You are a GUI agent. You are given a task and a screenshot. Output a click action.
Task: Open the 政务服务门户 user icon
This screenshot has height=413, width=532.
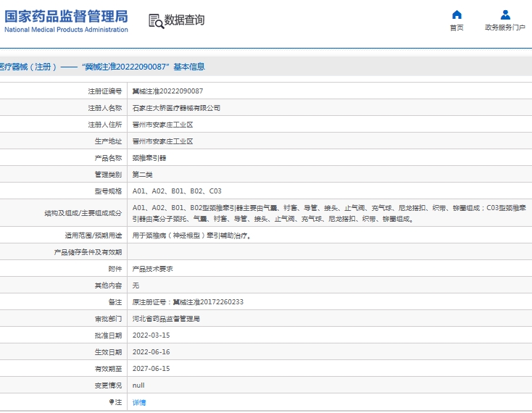click(505, 14)
